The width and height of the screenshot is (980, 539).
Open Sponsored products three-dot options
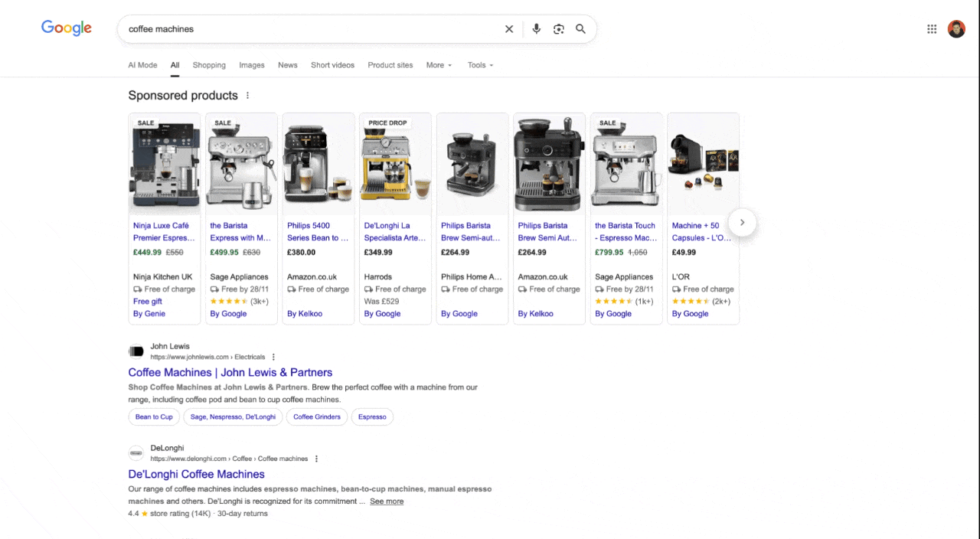point(247,96)
